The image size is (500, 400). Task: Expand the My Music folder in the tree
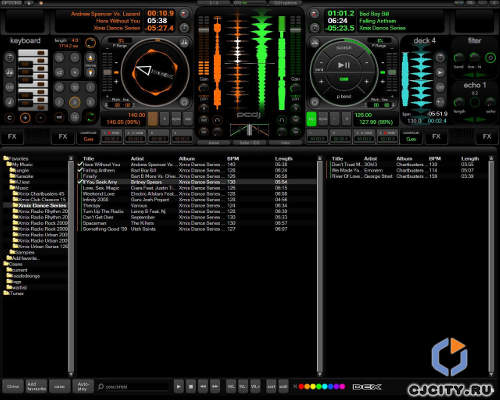(20, 164)
